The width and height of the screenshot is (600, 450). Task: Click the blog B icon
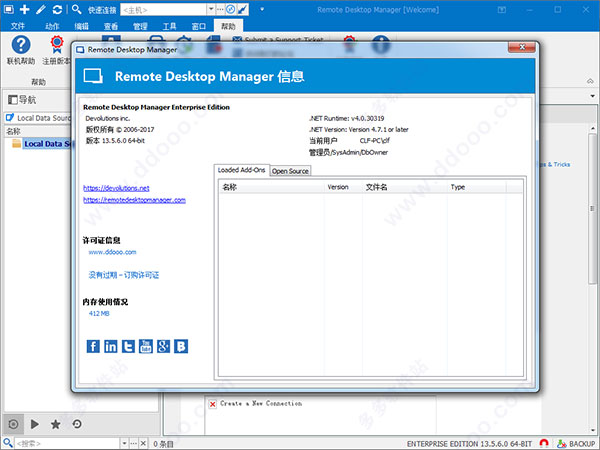(181, 346)
